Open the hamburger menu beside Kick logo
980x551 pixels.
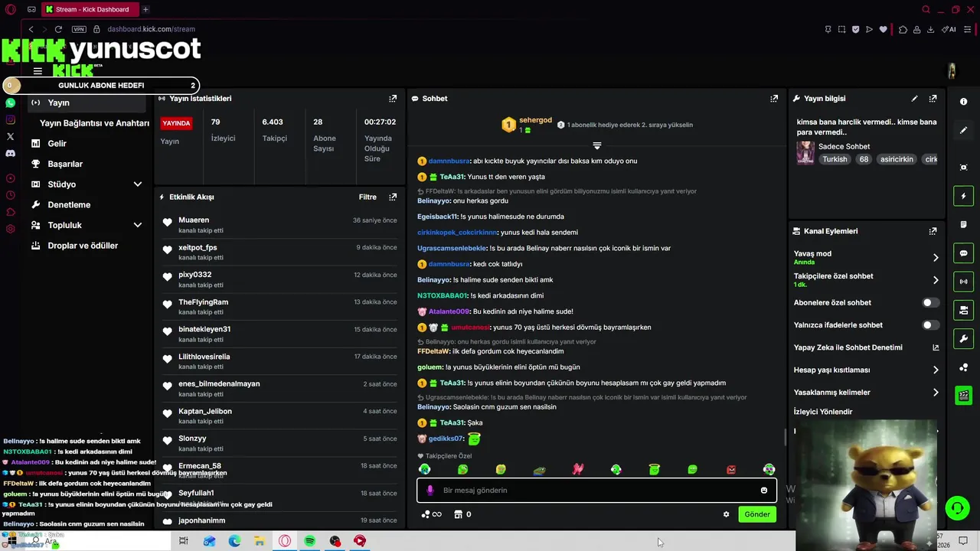pyautogui.click(x=38, y=71)
